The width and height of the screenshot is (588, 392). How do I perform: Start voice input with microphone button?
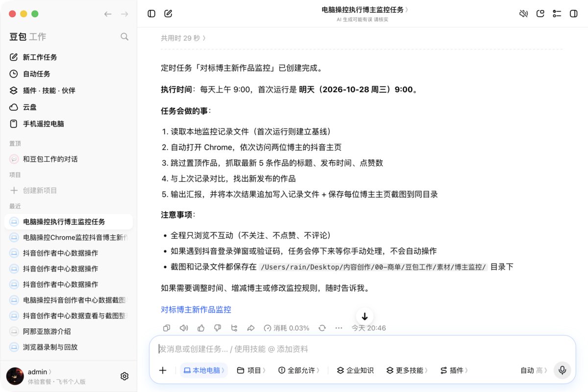562,370
